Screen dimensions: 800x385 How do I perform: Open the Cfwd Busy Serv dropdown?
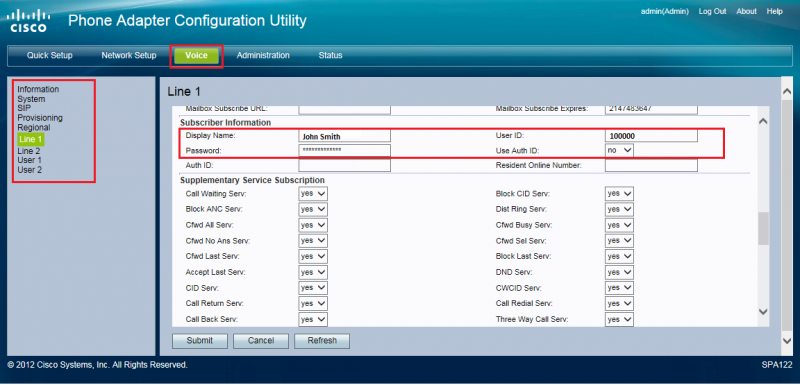pyautogui.click(x=619, y=225)
